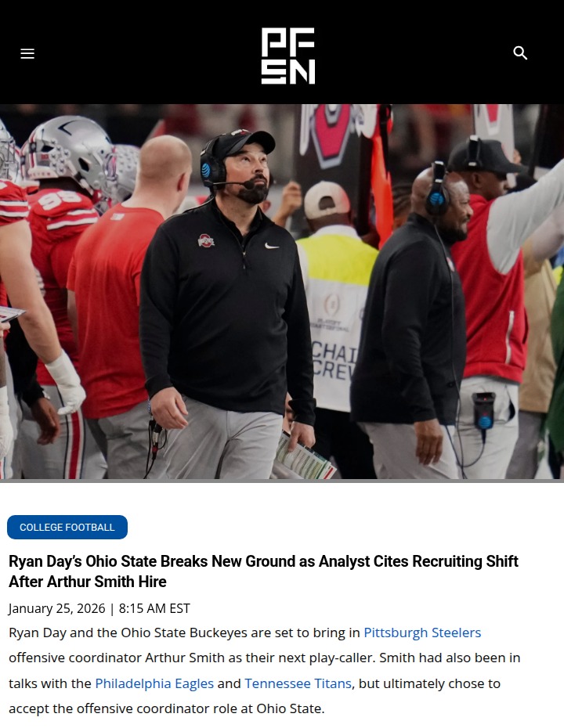Go to homepage via PFSN logo
Screen dimensions: 564x728
coord(288,56)
